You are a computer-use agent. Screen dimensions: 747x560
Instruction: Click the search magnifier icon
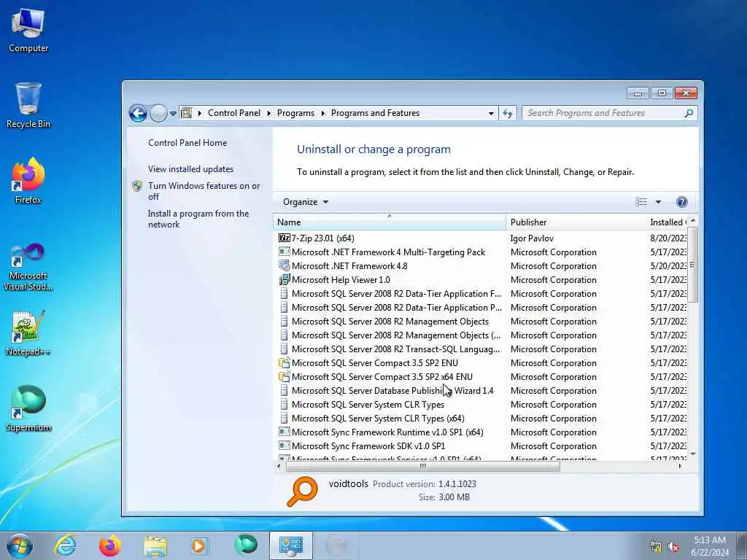tap(689, 113)
